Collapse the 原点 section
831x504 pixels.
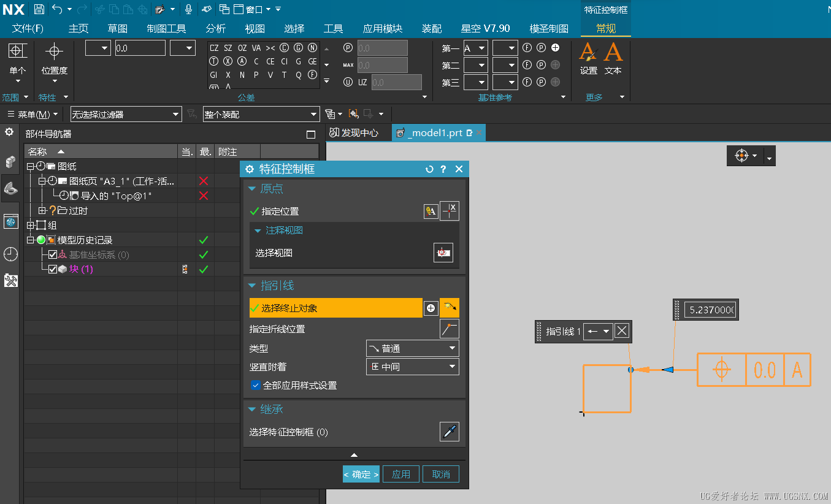252,189
